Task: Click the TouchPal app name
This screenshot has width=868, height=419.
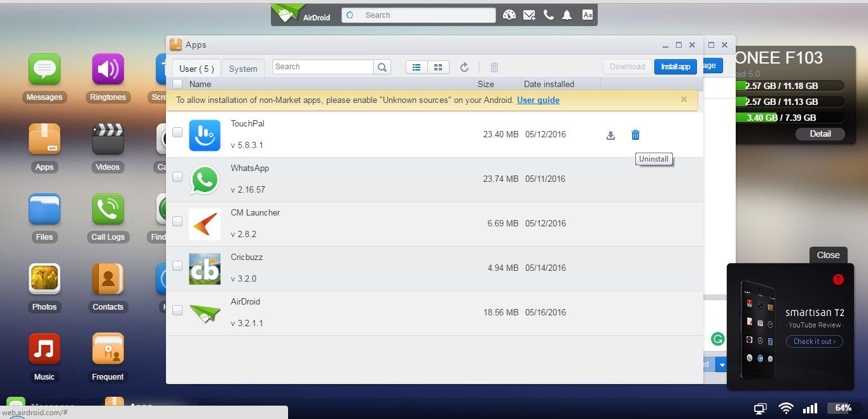Action: [247, 123]
